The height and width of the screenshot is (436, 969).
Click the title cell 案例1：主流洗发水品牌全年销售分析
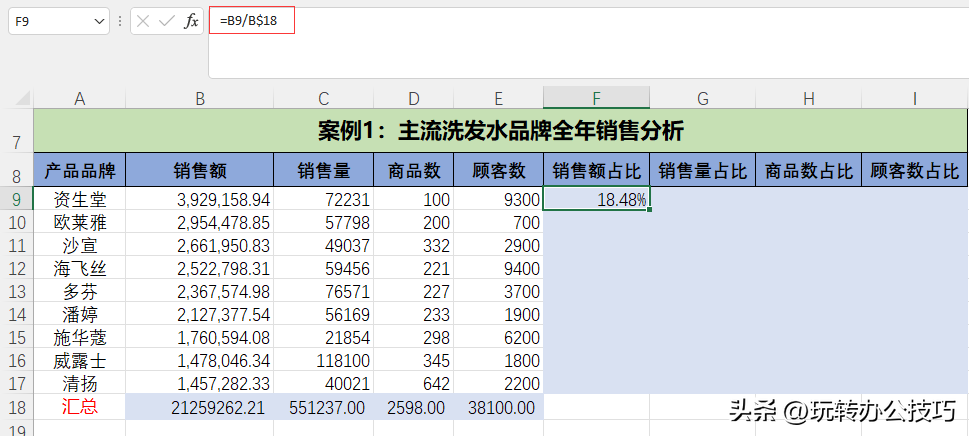click(500, 131)
